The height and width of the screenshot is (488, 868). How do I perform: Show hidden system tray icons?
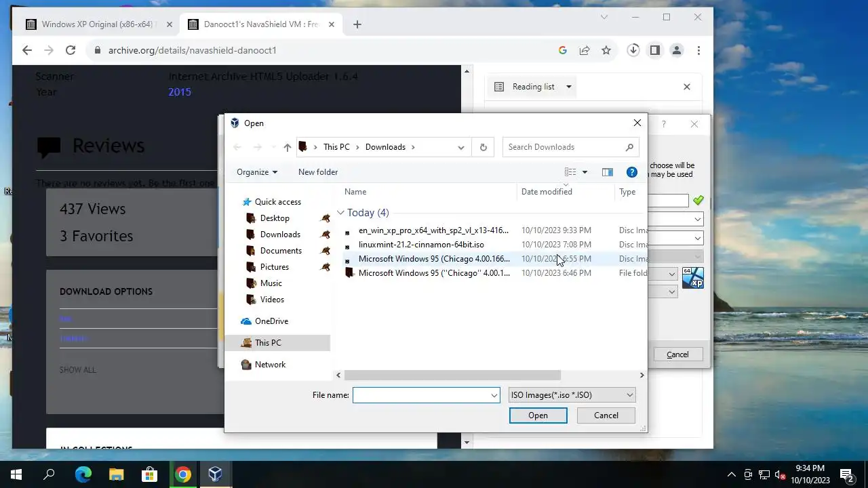coord(732,474)
